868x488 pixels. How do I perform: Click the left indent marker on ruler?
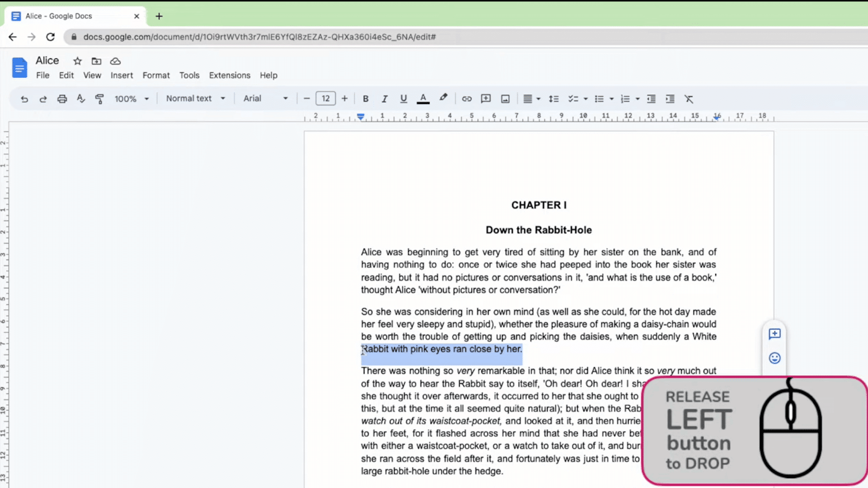click(x=360, y=117)
